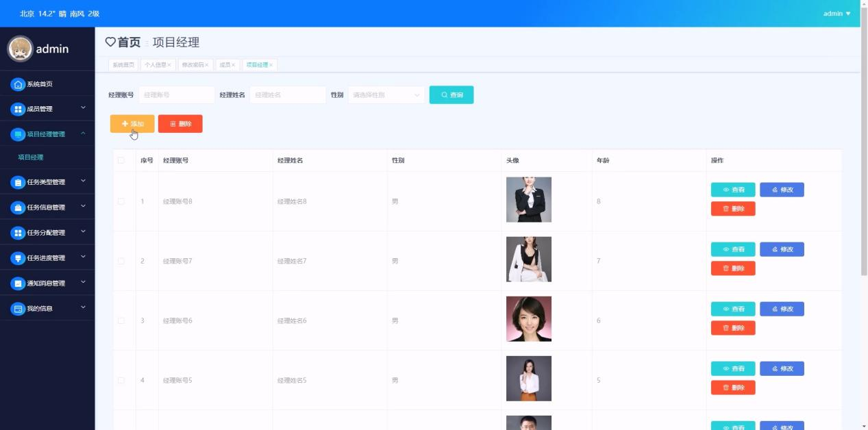Viewport: 868px width, 430px height.
Task: Focus the 经理账号 input field
Action: click(176, 95)
